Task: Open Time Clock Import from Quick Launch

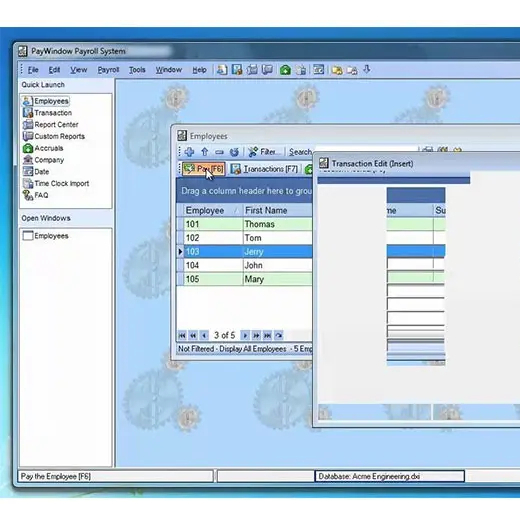Action: tap(56, 183)
